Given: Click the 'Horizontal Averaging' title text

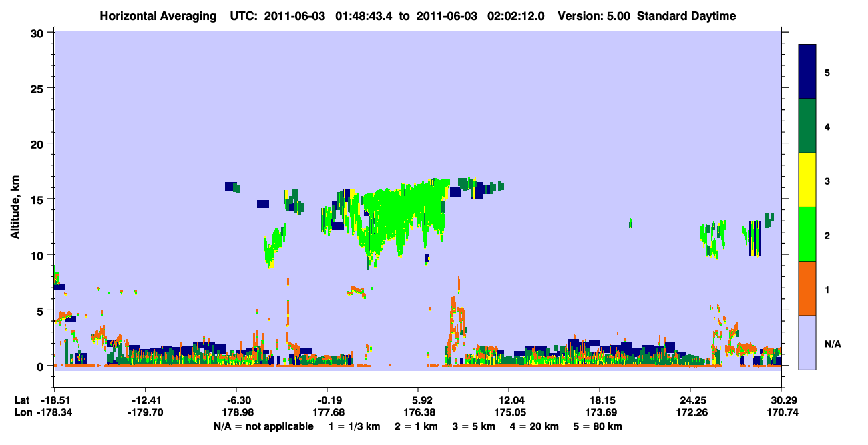Looking at the screenshot, I should (x=157, y=16).
